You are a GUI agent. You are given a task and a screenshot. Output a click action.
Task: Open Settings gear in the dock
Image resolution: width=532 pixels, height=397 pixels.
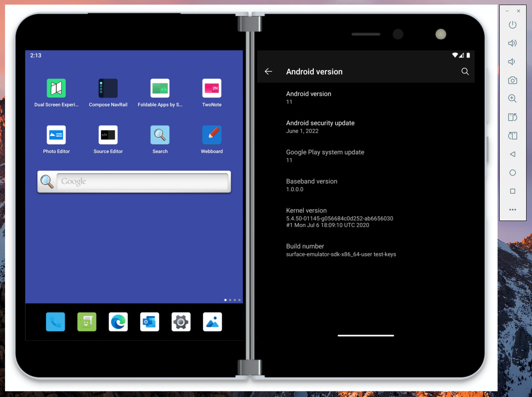181,322
